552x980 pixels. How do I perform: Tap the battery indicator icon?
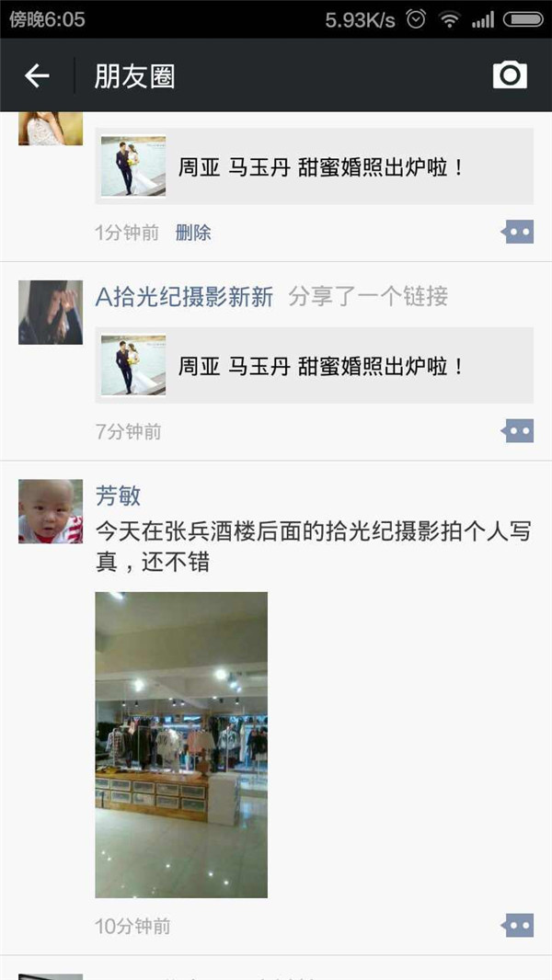pyautogui.click(x=523, y=19)
